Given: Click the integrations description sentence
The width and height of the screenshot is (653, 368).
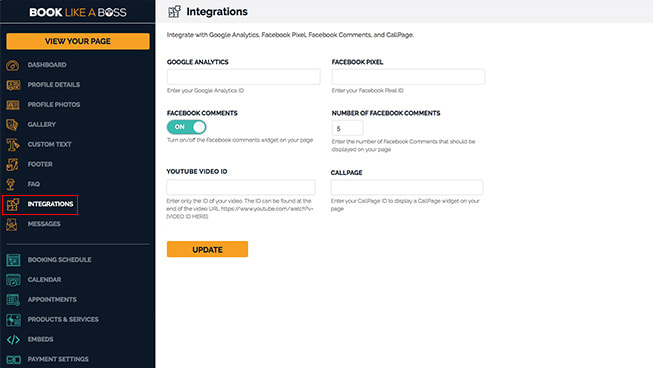Looking at the screenshot, I should (290, 35).
